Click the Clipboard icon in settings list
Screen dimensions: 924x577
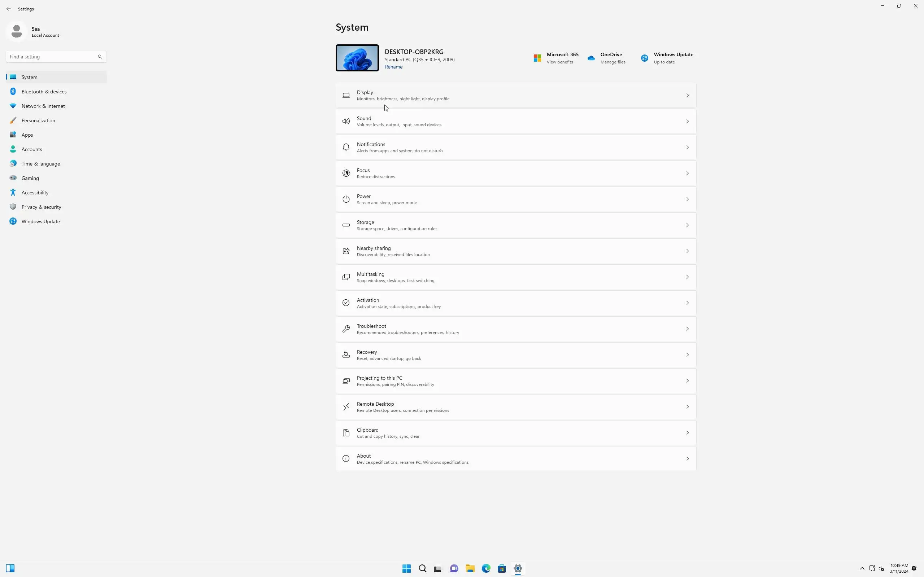346,433
